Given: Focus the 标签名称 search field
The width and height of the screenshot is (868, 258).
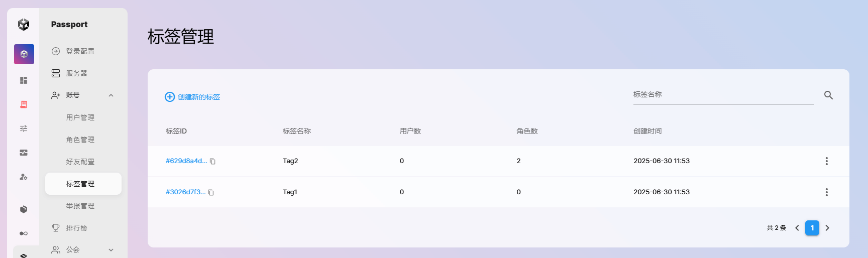Looking at the screenshot, I should (723, 95).
